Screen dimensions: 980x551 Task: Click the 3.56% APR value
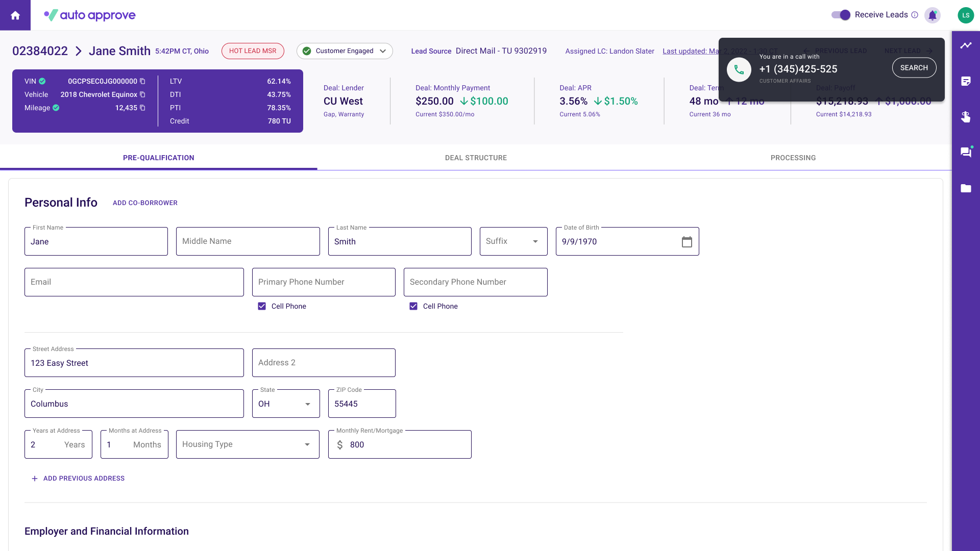coord(574,102)
